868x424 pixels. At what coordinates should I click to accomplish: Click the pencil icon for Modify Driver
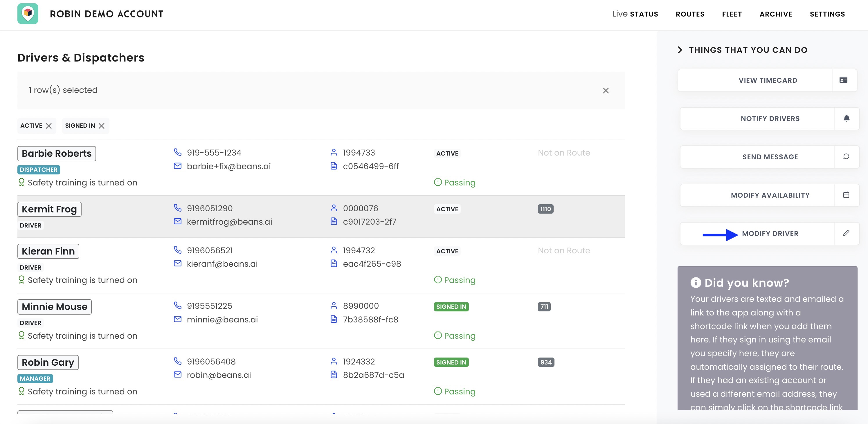tap(846, 233)
